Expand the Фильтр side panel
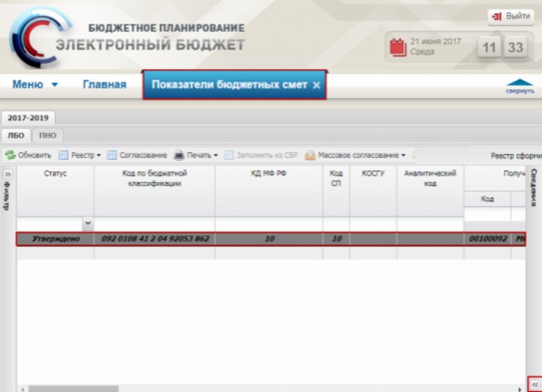542x392 pixels. coord(8,174)
